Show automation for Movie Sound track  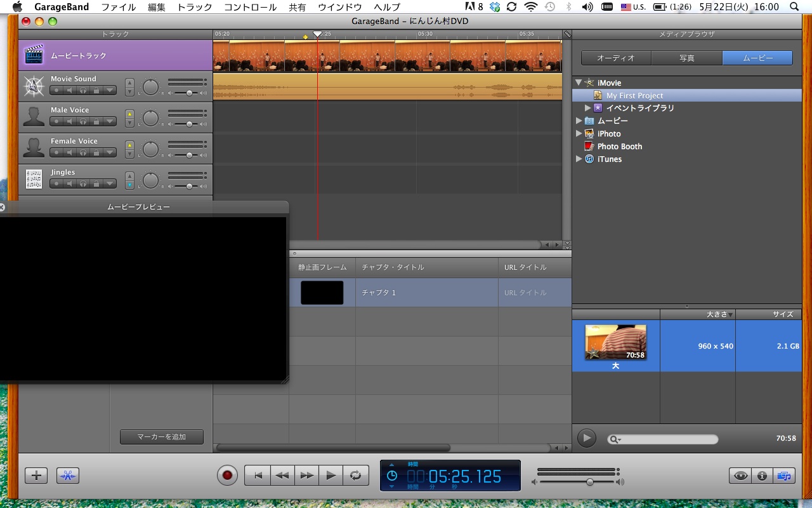(110, 90)
